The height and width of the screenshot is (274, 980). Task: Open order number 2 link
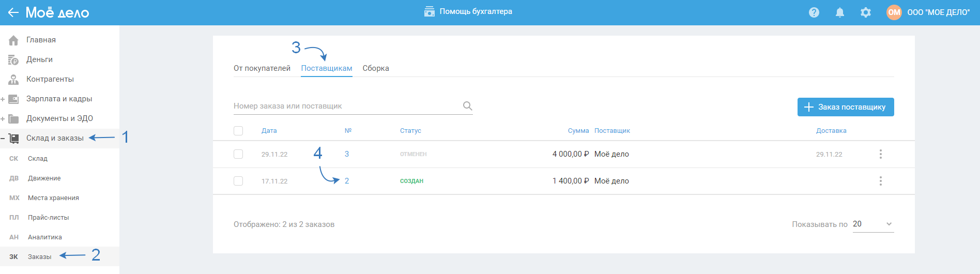click(347, 181)
